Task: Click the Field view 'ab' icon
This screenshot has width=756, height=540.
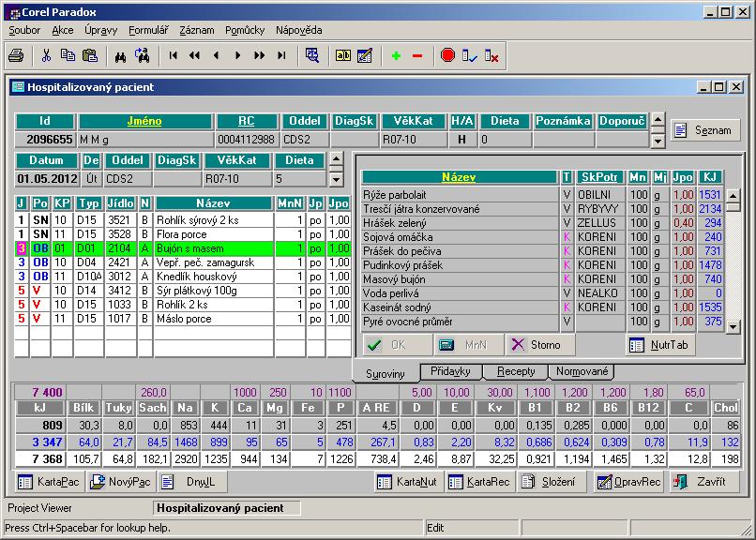Action: click(342, 56)
